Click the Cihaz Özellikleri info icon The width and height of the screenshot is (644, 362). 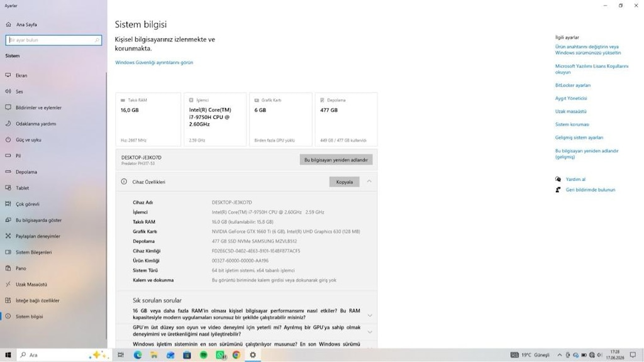click(124, 182)
